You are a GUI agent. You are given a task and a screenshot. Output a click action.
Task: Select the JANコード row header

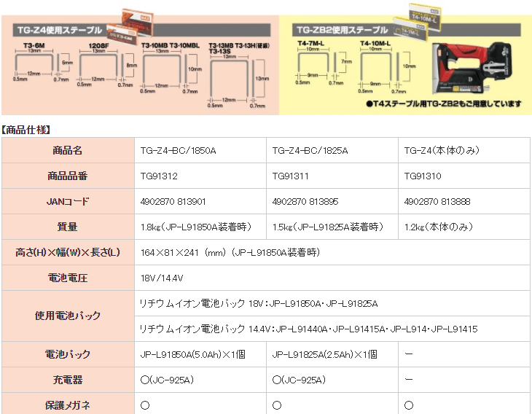tap(68, 201)
